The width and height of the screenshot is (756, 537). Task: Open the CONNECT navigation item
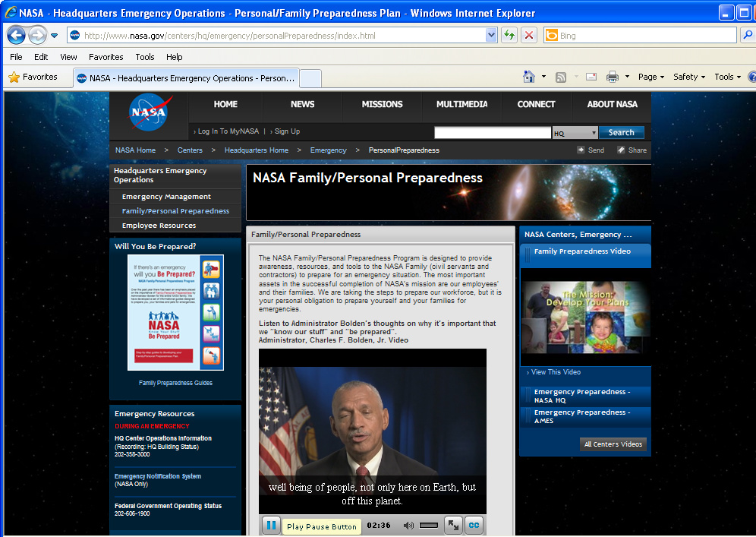click(x=536, y=104)
